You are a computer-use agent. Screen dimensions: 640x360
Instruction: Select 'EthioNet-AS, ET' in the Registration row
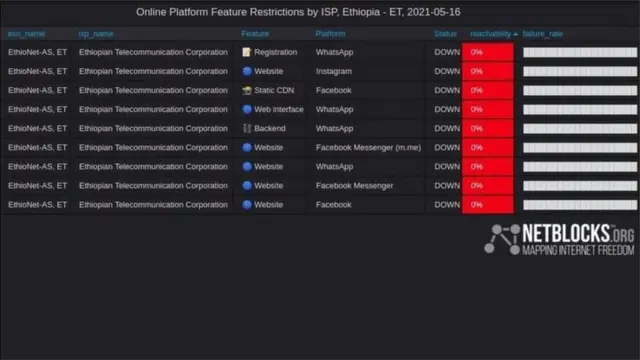(37, 52)
